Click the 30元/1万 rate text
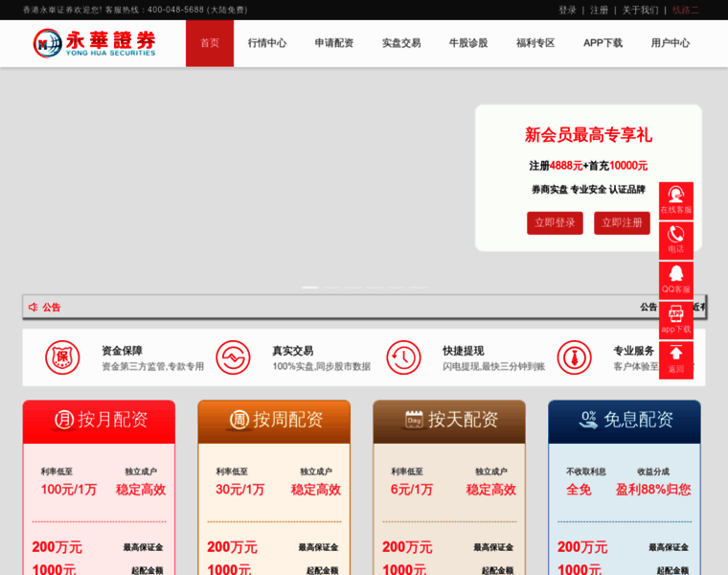 click(x=240, y=490)
